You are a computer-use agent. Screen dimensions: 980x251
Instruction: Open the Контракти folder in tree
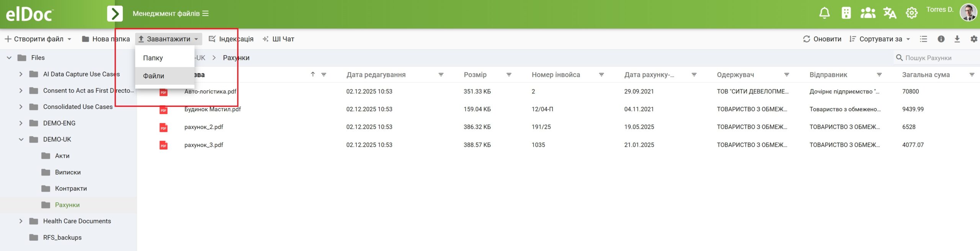point(71,189)
